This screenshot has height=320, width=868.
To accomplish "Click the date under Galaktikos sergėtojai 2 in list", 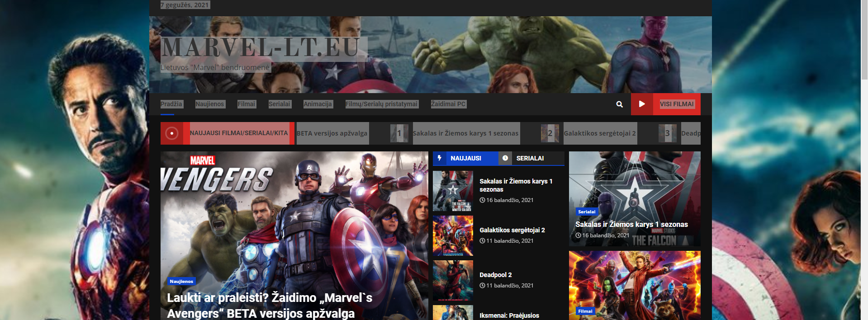I will tap(507, 241).
